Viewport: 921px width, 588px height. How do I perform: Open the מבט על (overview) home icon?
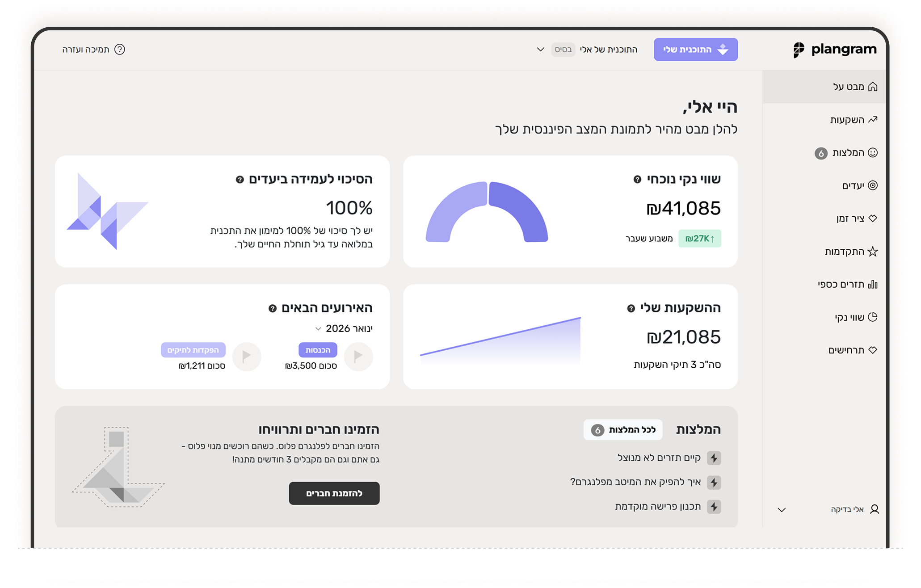[872, 86]
